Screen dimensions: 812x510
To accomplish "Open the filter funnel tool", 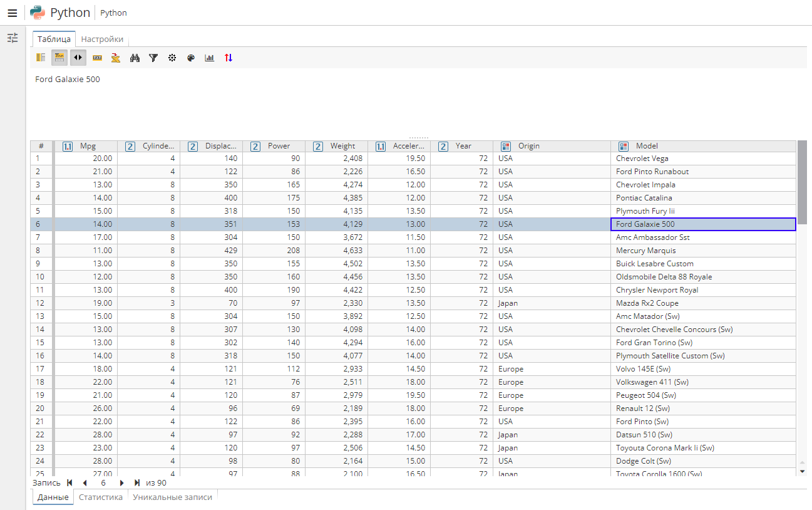I will (153, 58).
